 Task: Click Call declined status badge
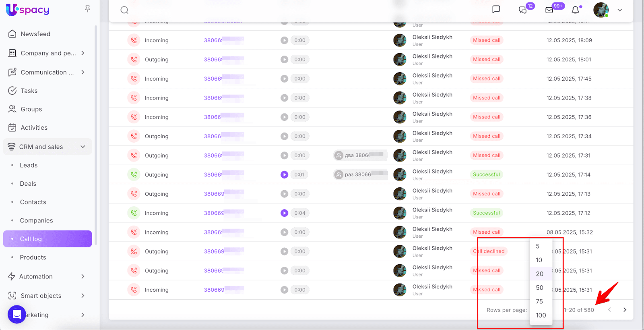pos(489,251)
